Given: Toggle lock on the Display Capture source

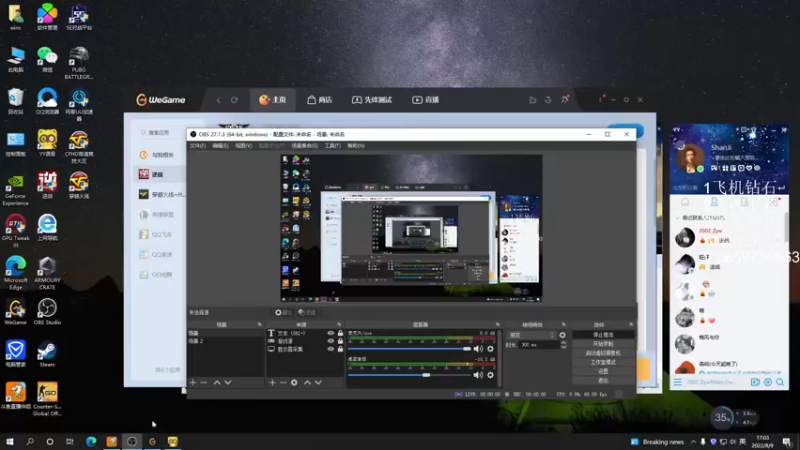Looking at the screenshot, I should point(340,349).
